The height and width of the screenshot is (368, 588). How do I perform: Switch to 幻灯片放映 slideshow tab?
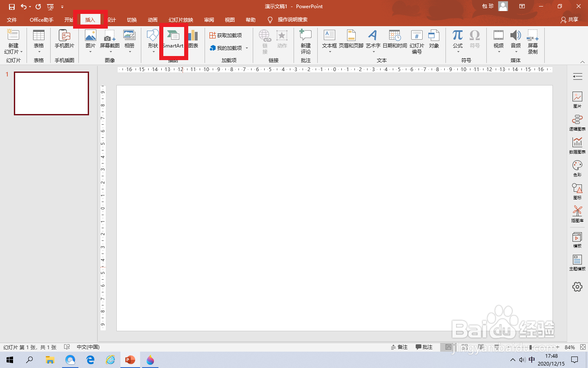pos(181,20)
